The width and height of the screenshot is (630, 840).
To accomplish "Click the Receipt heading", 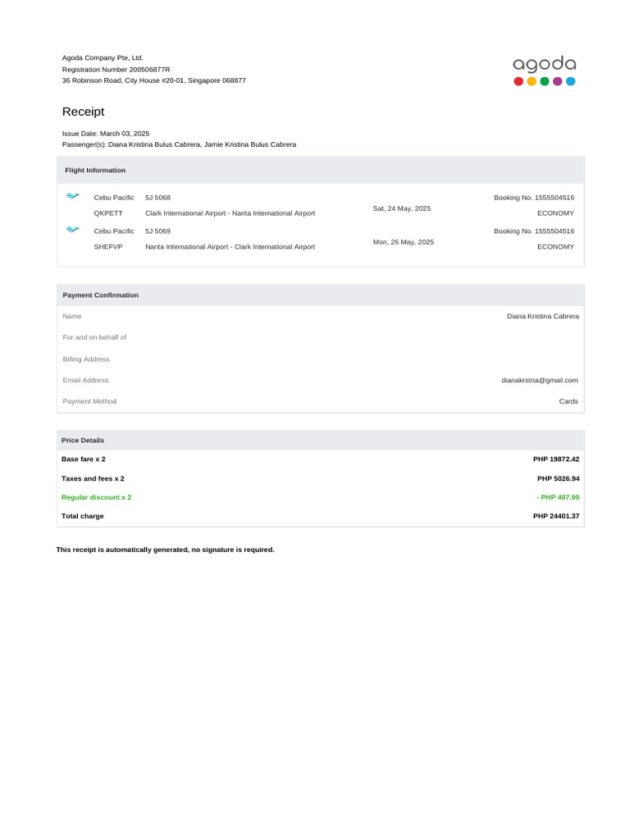I will click(83, 112).
